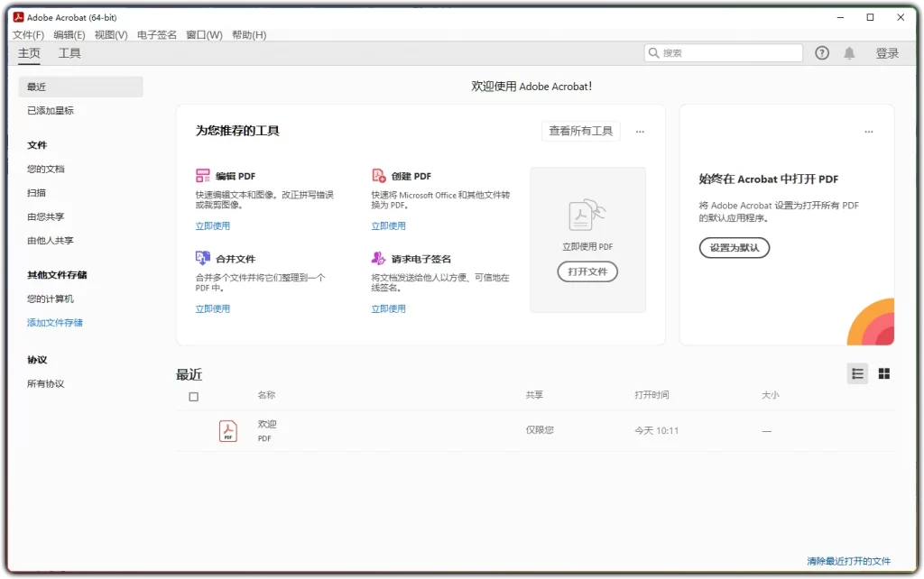Click the magnifier icon in search box

click(653, 53)
